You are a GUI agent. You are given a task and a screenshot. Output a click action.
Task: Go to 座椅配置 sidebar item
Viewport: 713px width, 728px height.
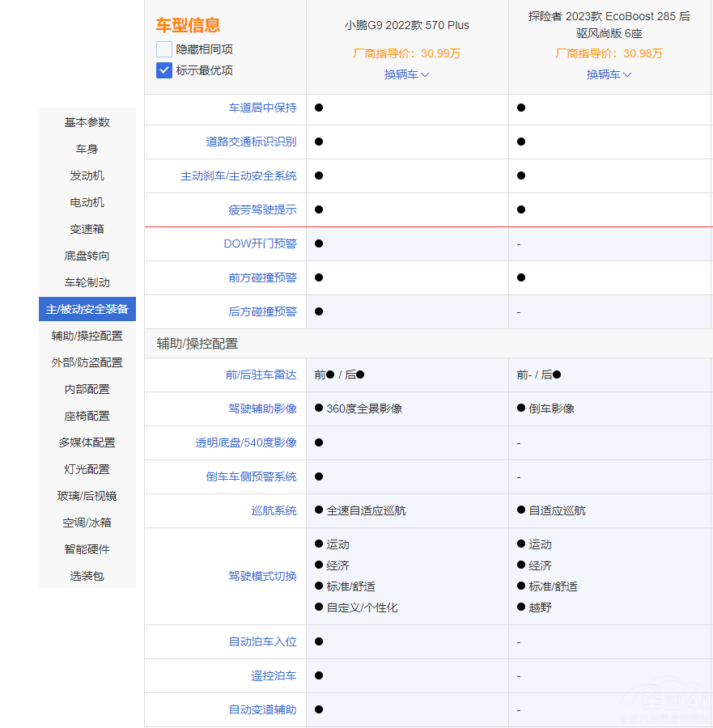[x=87, y=416]
